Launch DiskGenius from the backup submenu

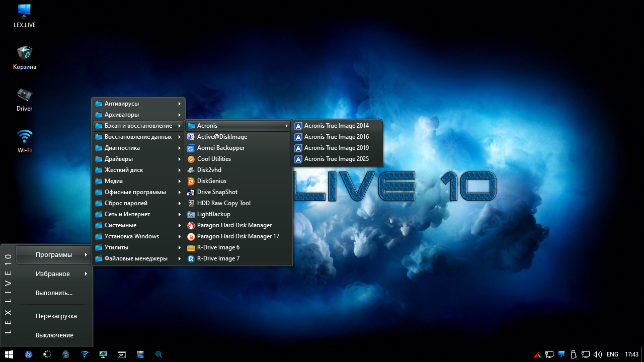(211, 181)
